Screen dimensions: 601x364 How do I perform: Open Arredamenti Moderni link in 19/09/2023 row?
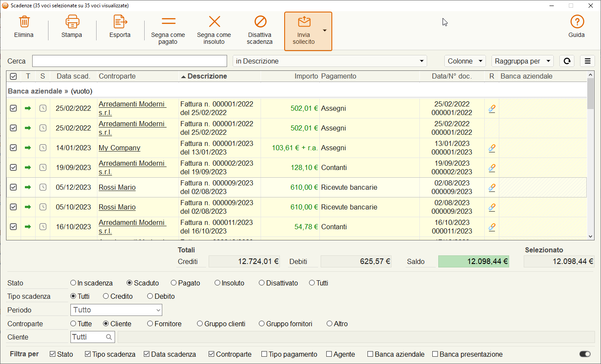133,167
